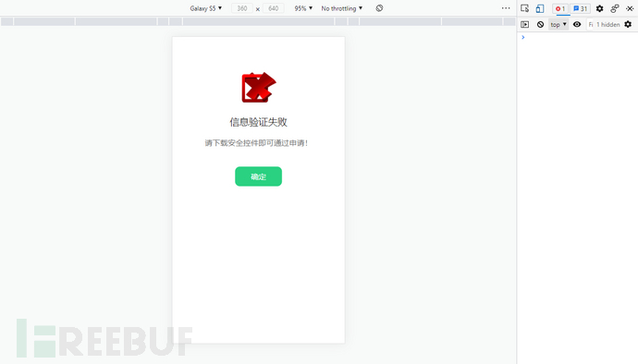Open the Galaxy S5 device dropdown
The image size is (638, 364).
coord(206,8)
